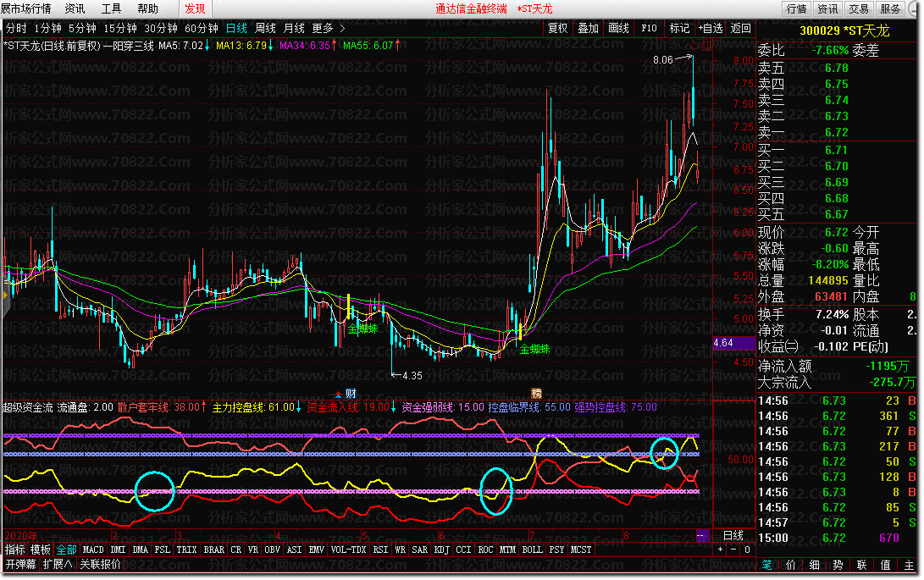The width and height of the screenshot is (924, 580).
Task: Select the 值 value tab
Action: 885,565
